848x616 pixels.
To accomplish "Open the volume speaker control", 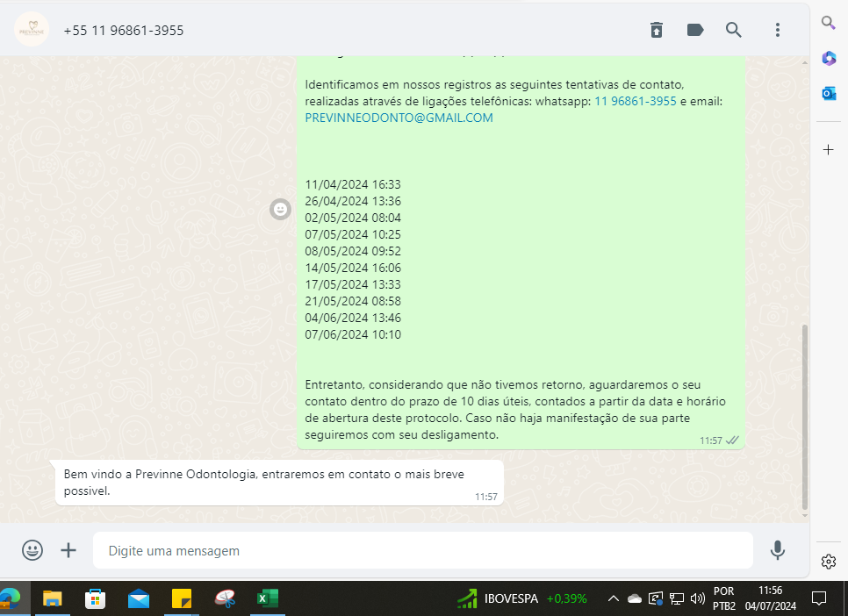I will point(698,598).
